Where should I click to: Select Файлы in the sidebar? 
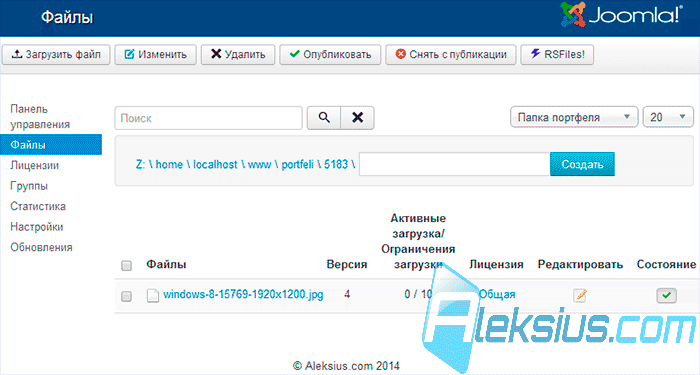(x=51, y=145)
